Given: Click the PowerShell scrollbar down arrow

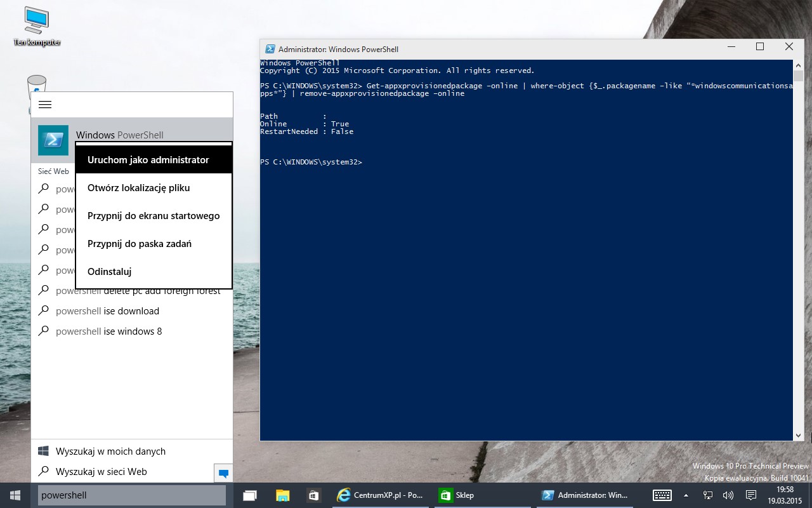Looking at the screenshot, I should pyautogui.click(x=799, y=436).
